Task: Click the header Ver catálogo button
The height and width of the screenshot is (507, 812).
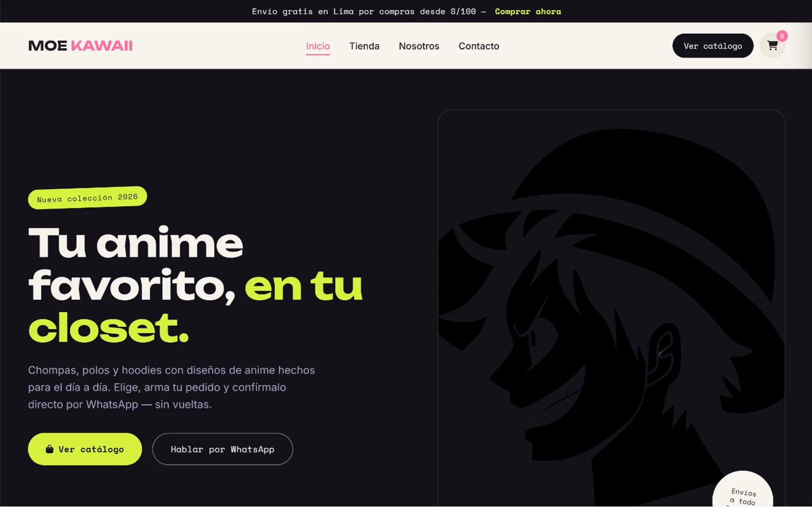Action: 713,46
